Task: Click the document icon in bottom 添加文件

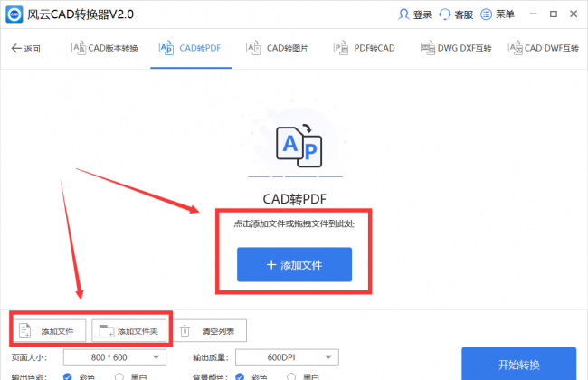Action: coord(24,330)
